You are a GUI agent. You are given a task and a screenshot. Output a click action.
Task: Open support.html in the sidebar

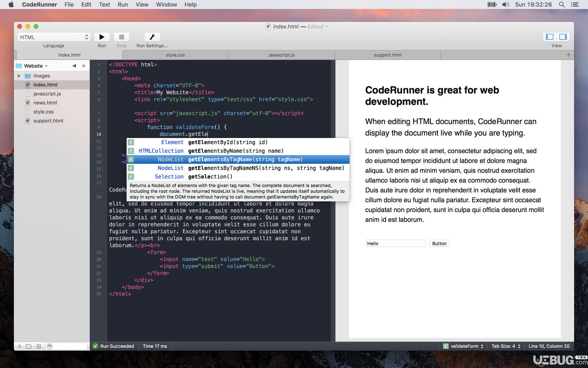(52, 121)
